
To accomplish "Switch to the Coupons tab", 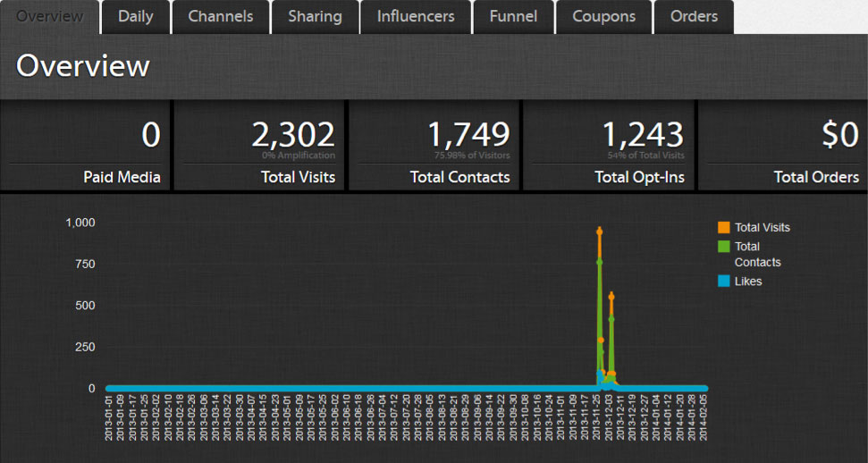I will coord(604,16).
